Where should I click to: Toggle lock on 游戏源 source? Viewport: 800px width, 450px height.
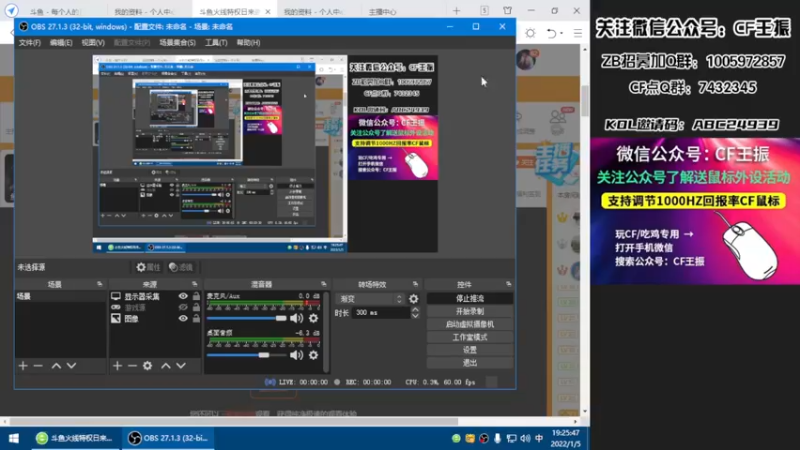196,307
